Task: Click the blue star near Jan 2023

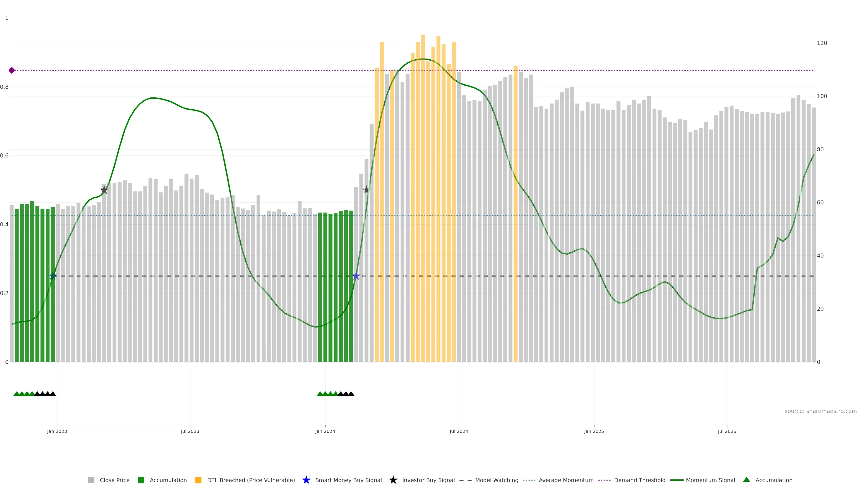Action: click(x=53, y=276)
